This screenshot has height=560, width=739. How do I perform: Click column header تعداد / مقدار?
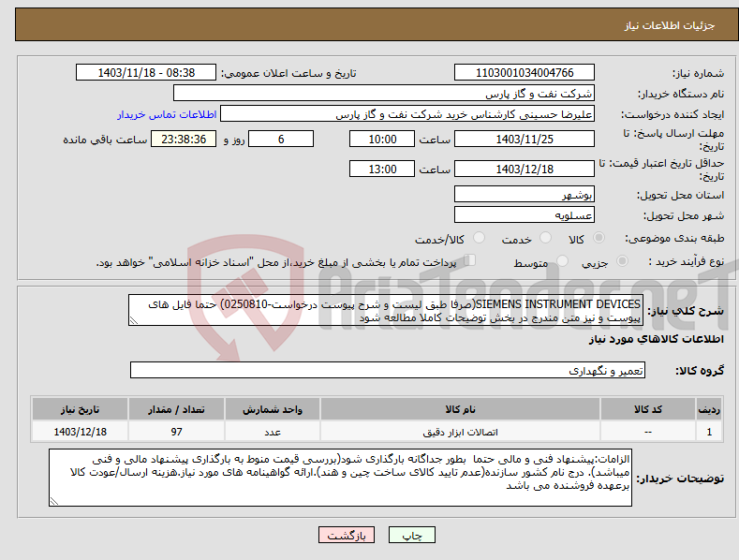point(176,409)
